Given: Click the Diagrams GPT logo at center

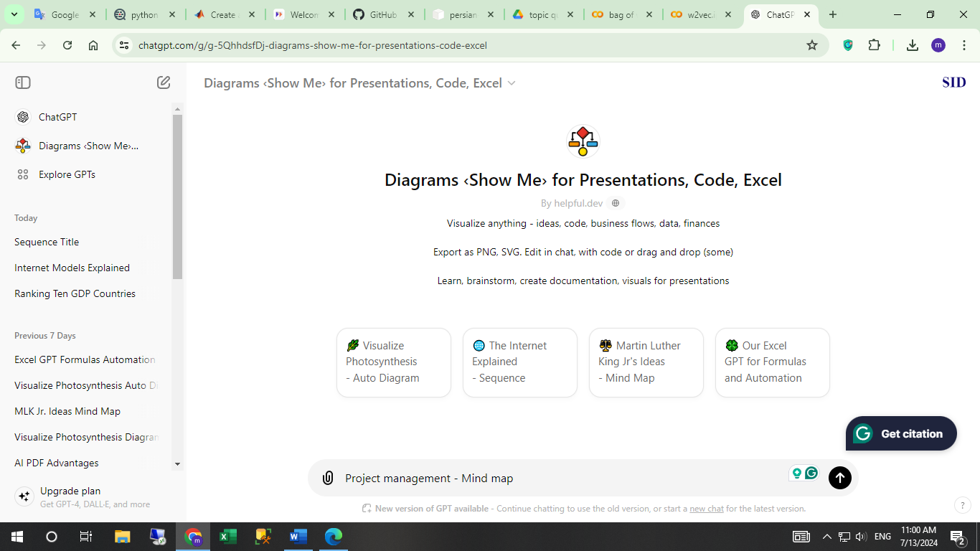Looking at the screenshot, I should (x=583, y=141).
